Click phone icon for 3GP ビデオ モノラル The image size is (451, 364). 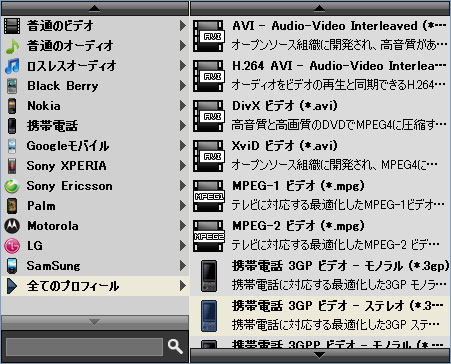click(x=209, y=276)
